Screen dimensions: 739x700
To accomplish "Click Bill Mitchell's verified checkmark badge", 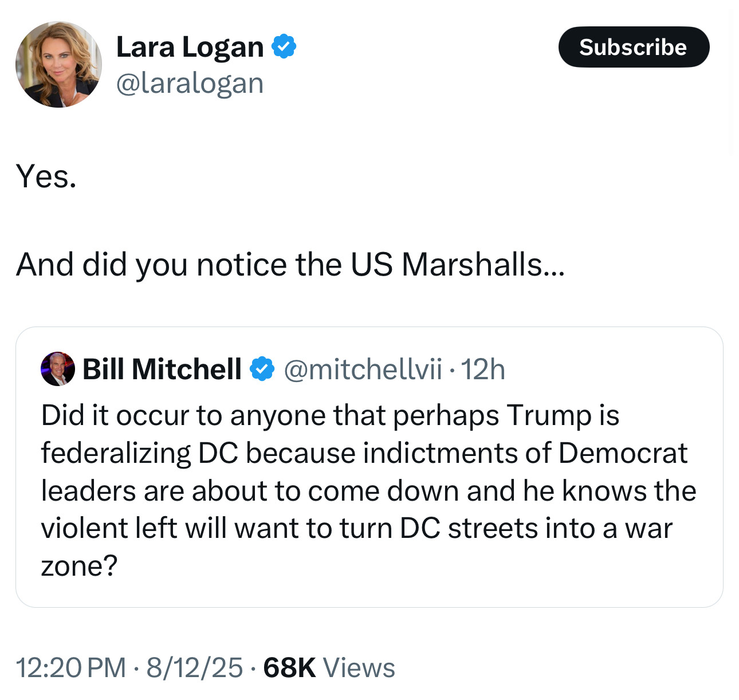I will [x=262, y=369].
